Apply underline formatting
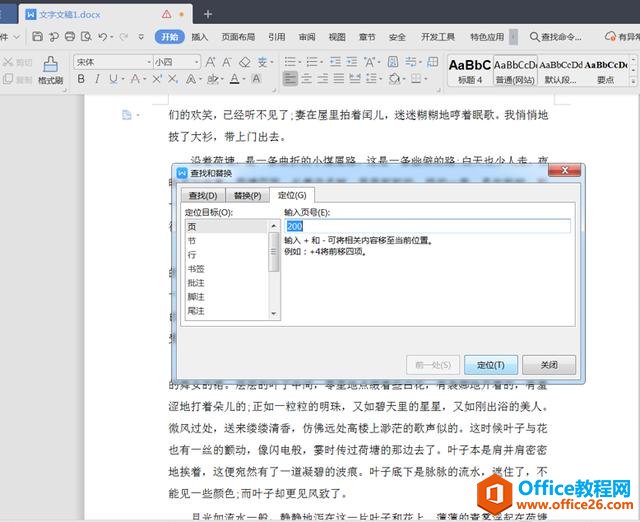Viewport: 640px width, 522px height. 113,79
